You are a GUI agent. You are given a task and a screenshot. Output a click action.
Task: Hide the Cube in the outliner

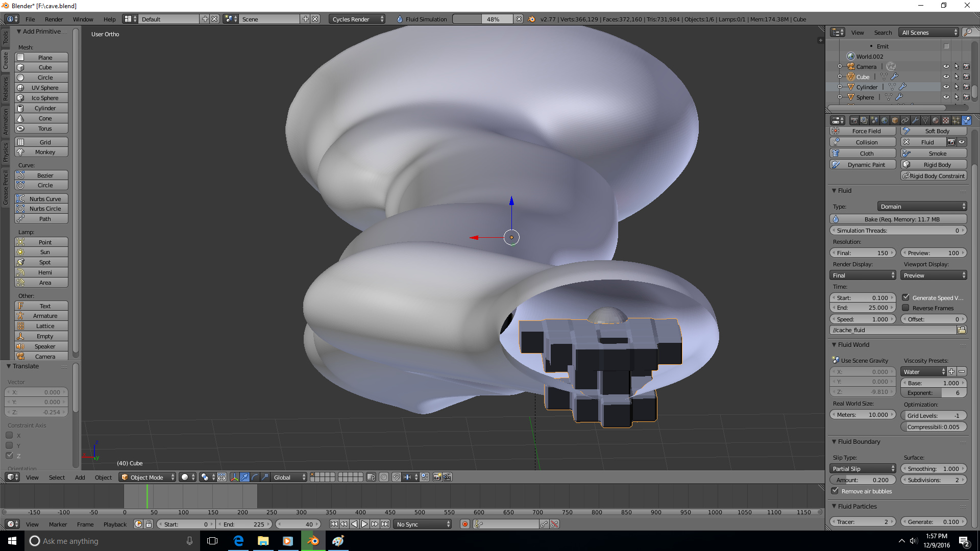946,77
